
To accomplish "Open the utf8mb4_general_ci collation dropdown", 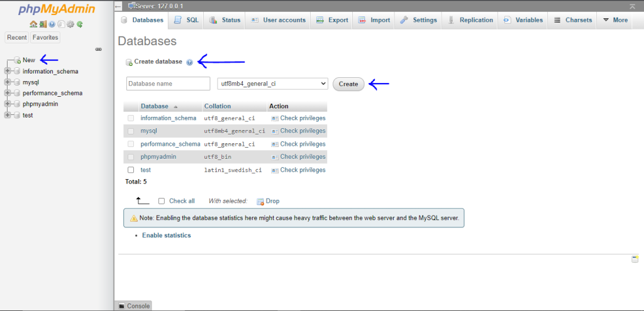I will pyautogui.click(x=272, y=84).
